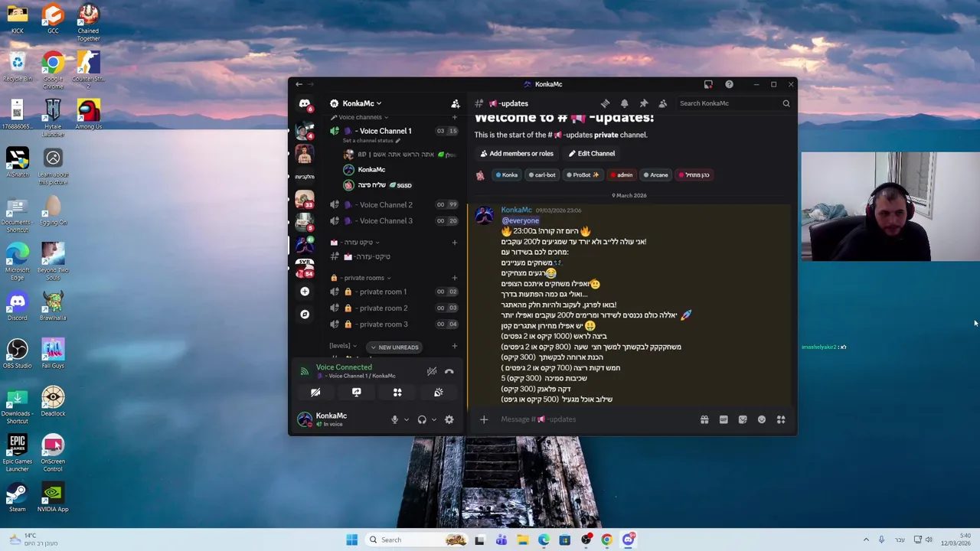Open Threads icon in channel header
The image size is (980, 551).
point(605,103)
